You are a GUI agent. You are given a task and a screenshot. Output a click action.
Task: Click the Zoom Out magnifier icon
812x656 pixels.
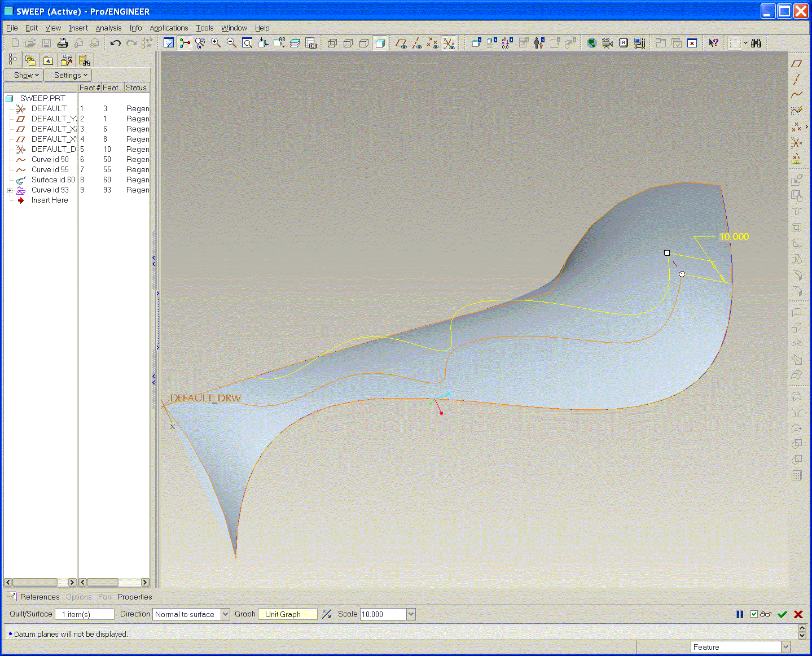coord(231,43)
